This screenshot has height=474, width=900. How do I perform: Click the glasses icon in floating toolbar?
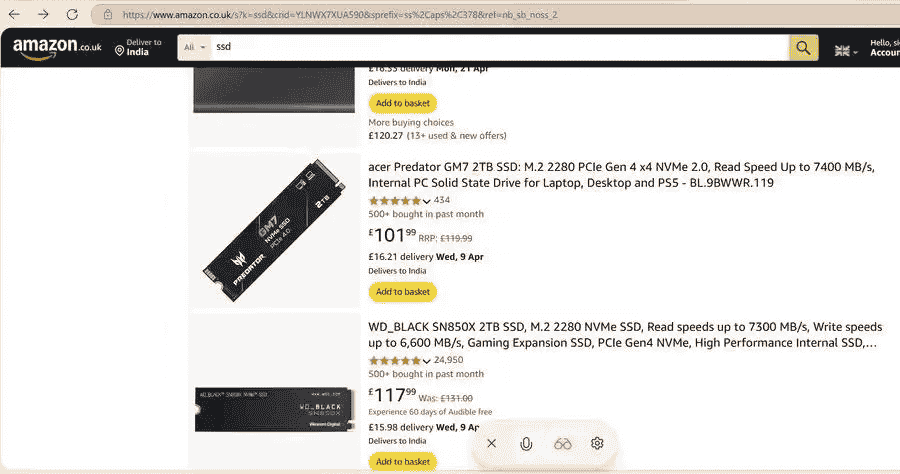coord(562,443)
